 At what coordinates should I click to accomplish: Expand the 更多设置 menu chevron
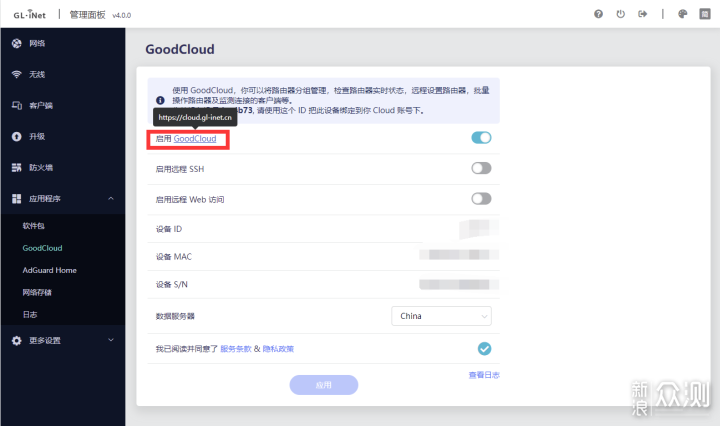[x=111, y=340]
